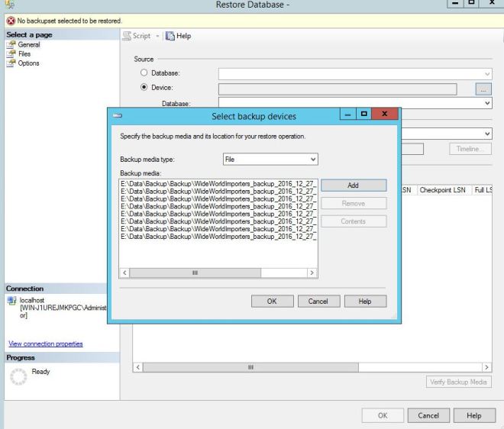Select the Device source radio button
This screenshot has height=429, width=504.
(x=144, y=87)
